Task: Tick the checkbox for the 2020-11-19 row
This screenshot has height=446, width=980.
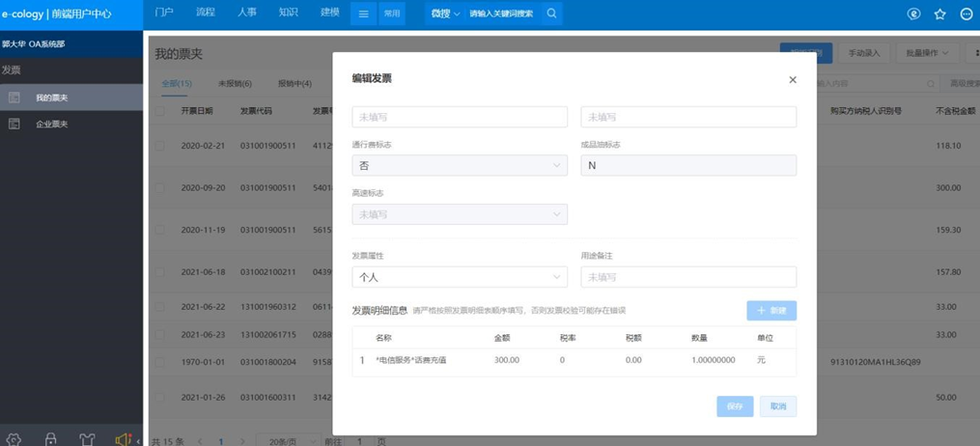Action: click(159, 229)
